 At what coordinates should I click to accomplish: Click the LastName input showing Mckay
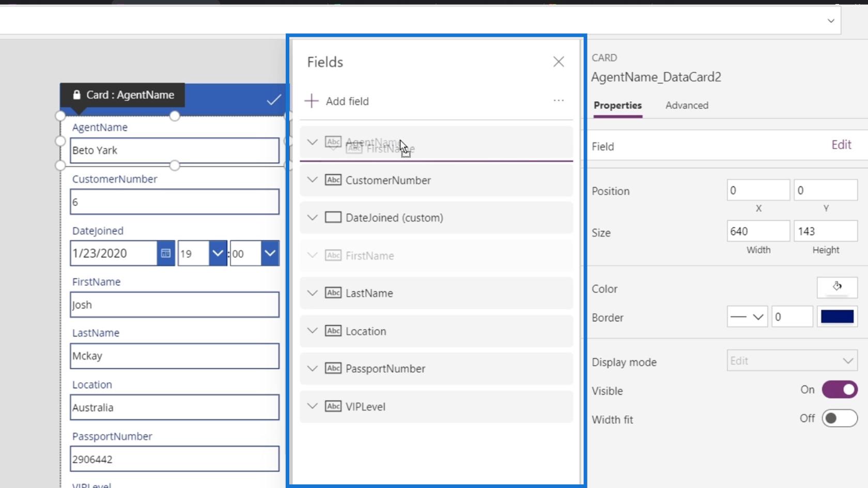(x=175, y=356)
